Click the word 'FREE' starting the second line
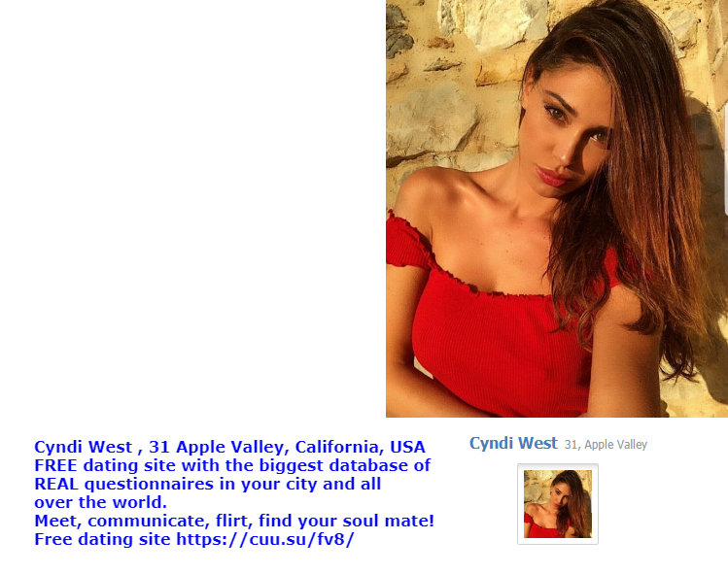Screen dimensions: 728x574 [55, 465]
